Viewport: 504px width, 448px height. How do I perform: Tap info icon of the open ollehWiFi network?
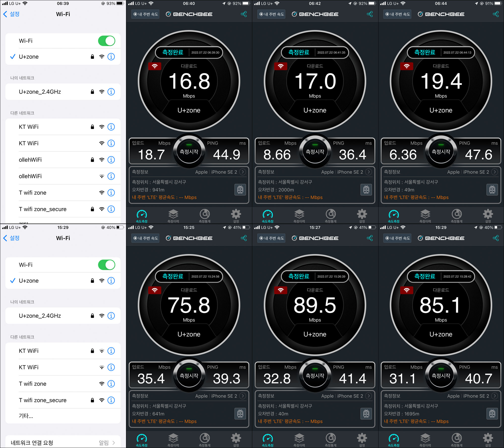111,176
